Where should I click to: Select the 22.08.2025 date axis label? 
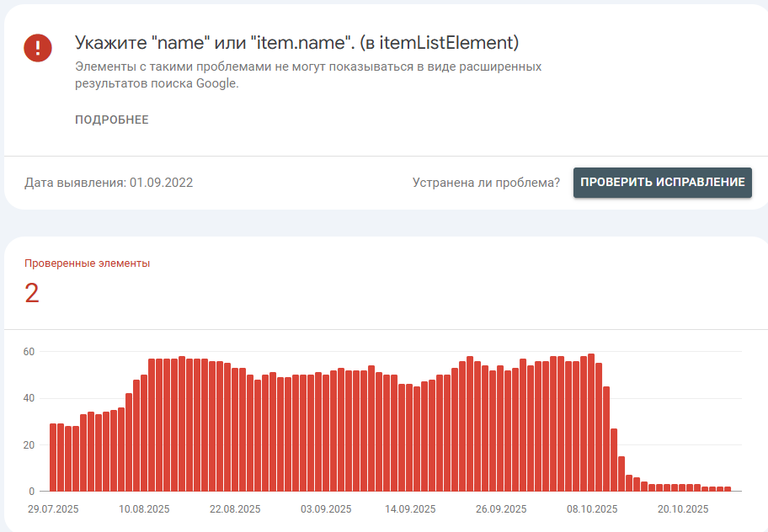[x=235, y=509]
